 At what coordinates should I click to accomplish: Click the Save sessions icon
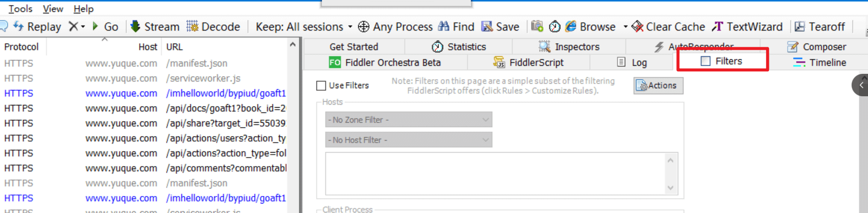[x=487, y=26]
